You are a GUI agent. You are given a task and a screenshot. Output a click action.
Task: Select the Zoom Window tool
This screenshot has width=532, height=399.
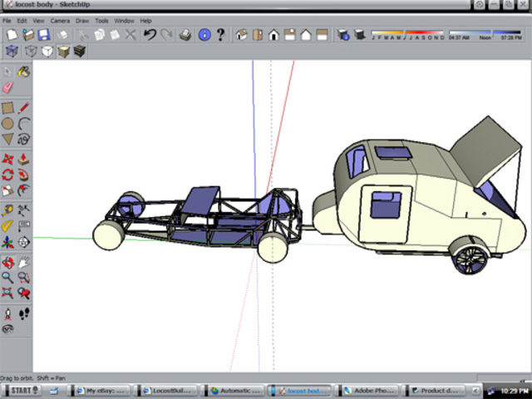[23, 278]
